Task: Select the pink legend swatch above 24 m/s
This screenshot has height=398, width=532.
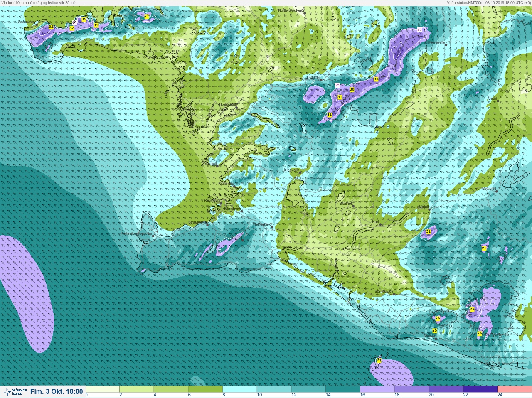Action: [x=515, y=389]
